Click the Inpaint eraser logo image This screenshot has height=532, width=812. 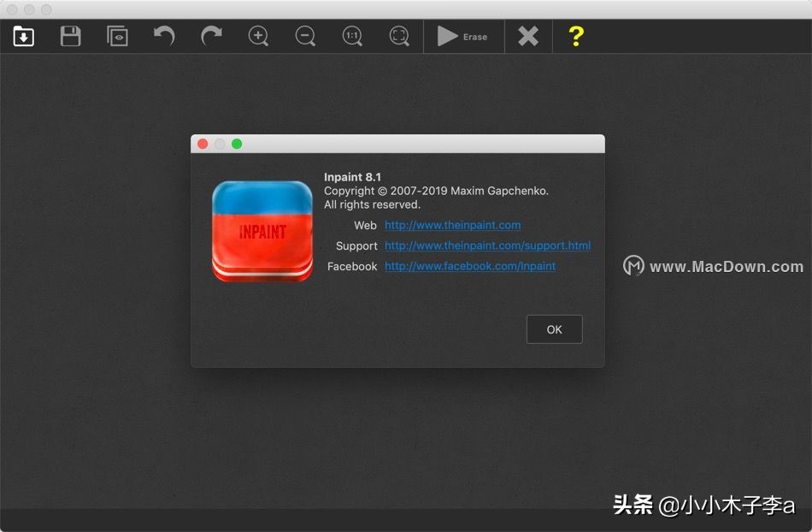(x=262, y=231)
